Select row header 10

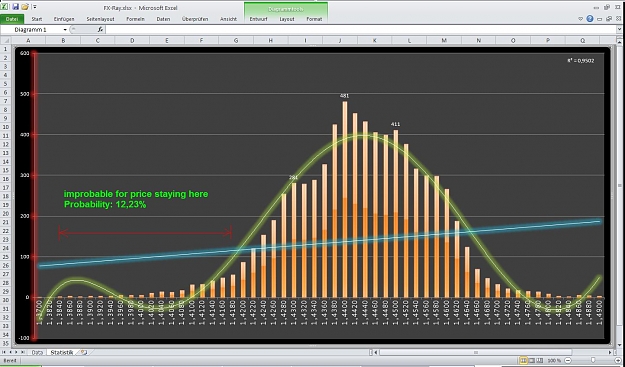[x=6, y=127]
